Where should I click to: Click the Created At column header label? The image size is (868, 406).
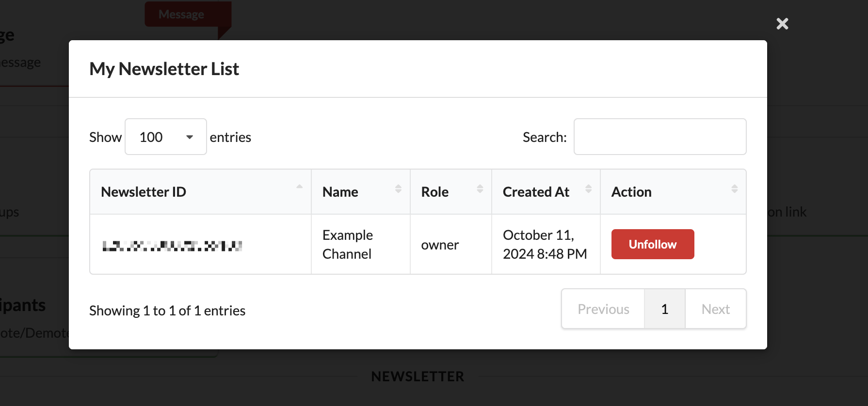point(536,192)
